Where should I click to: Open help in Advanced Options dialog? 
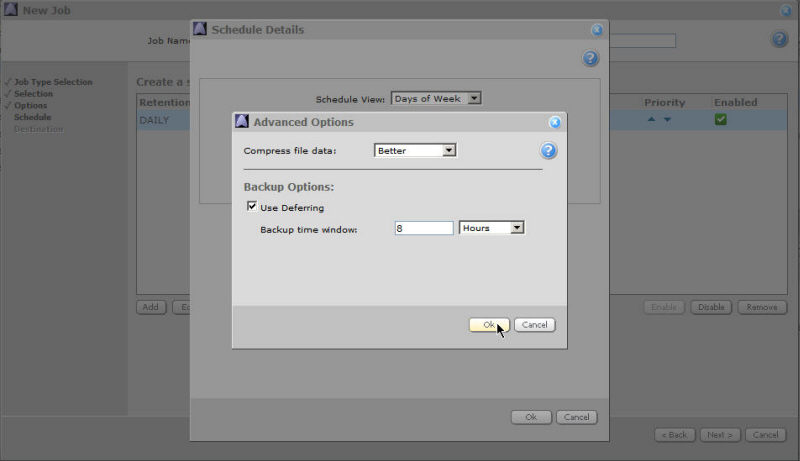click(x=548, y=151)
